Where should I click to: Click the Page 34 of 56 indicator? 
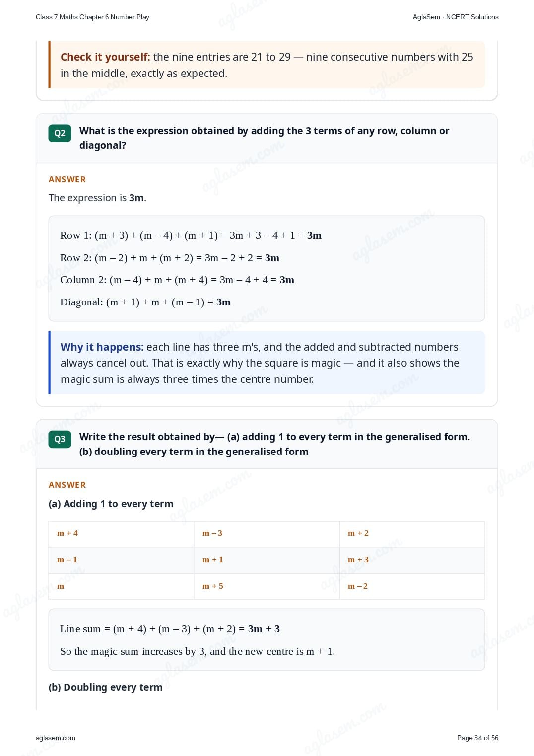477,738
